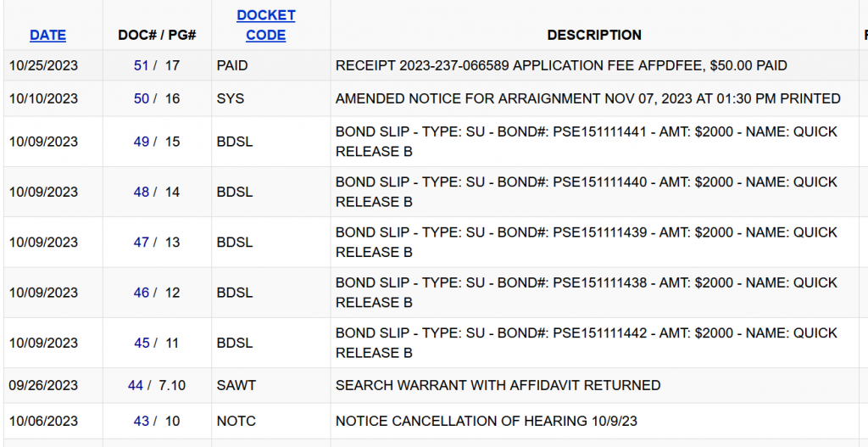Open document number 47
This screenshot has width=868, height=447.
[x=142, y=242]
